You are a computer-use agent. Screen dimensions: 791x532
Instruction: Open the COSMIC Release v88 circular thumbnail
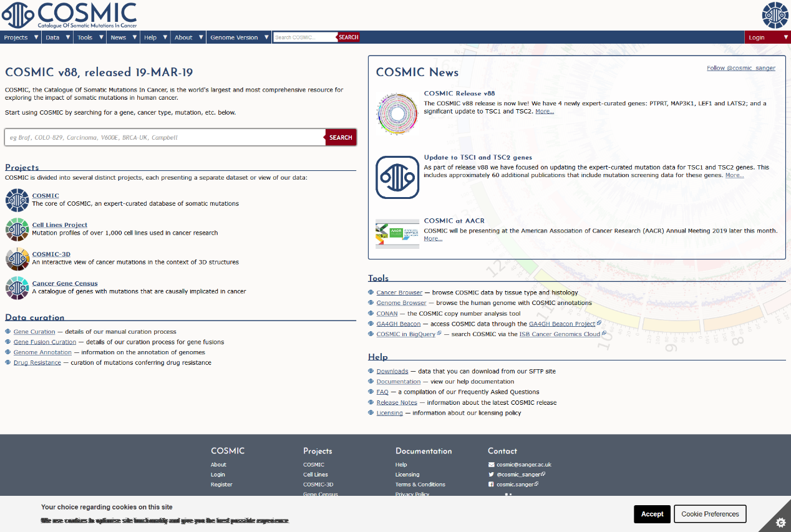coord(397,114)
